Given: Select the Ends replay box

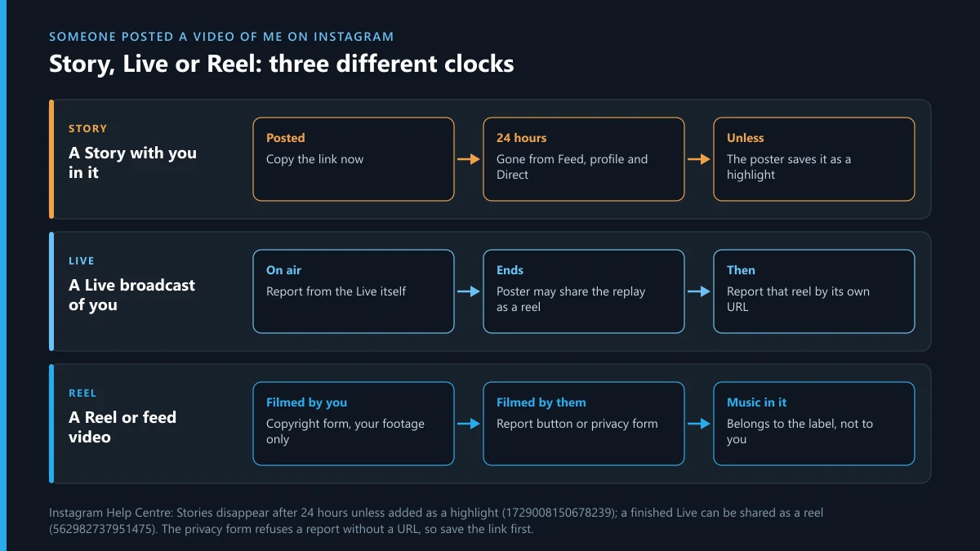Looking at the screenshot, I should click(x=584, y=291).
